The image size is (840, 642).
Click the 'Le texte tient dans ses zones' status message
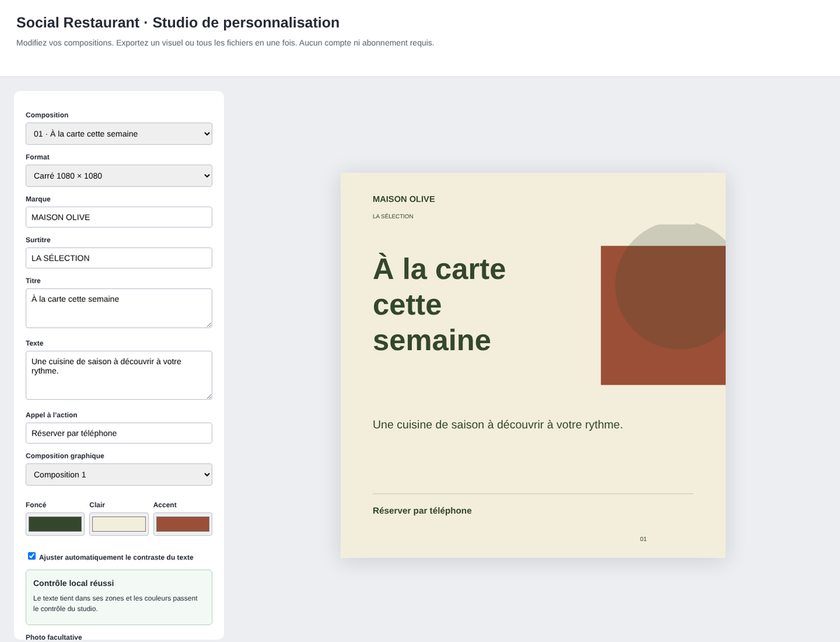point(115,603)
